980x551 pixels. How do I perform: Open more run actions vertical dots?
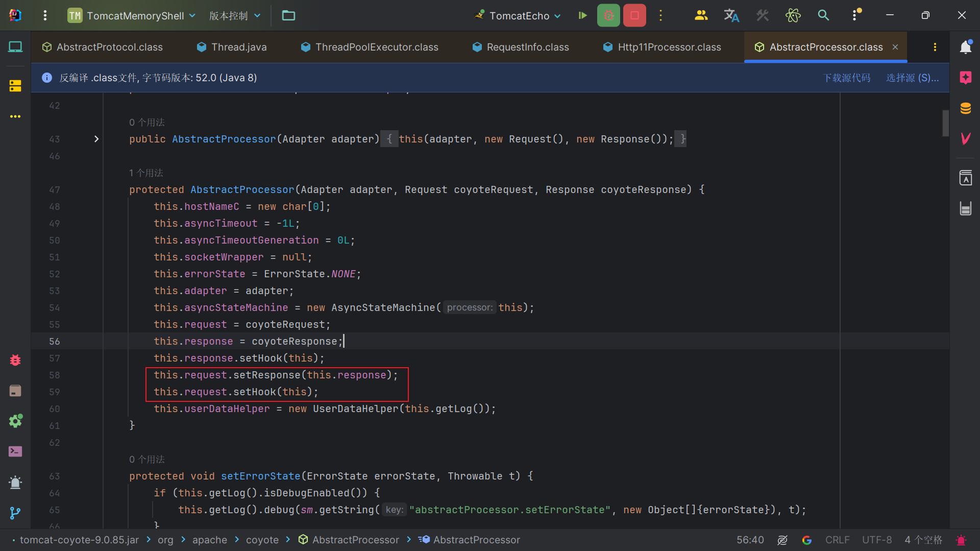(x=660, y=15)
